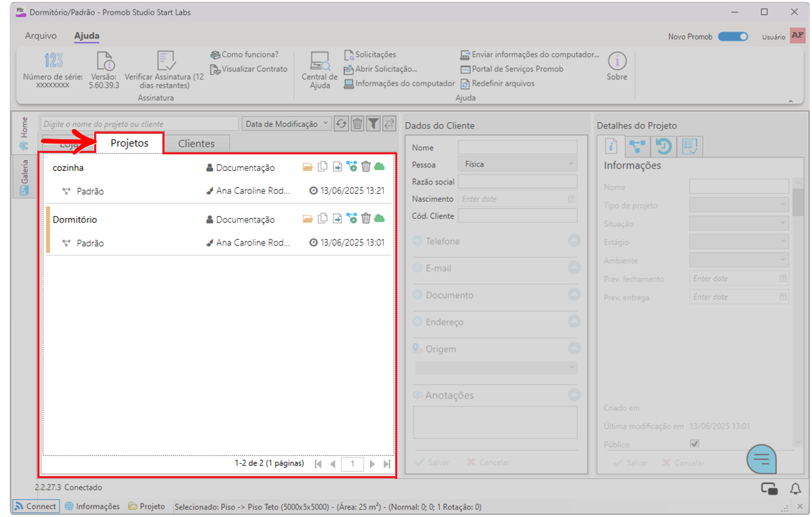Toggle the Público checkbox
The height and width of the screenshot is (517, 812).
tap(694, 444)
